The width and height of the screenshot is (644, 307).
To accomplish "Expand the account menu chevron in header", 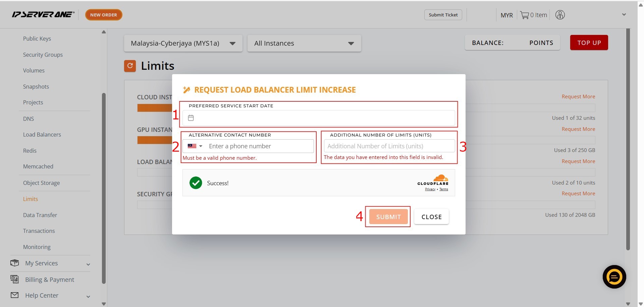I will point(624,15).
